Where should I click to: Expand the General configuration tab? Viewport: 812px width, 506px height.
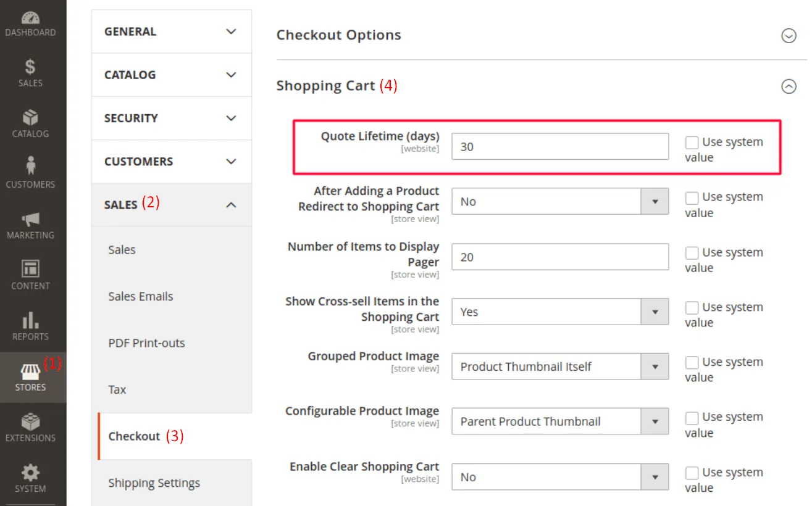(x=171, y=31)
